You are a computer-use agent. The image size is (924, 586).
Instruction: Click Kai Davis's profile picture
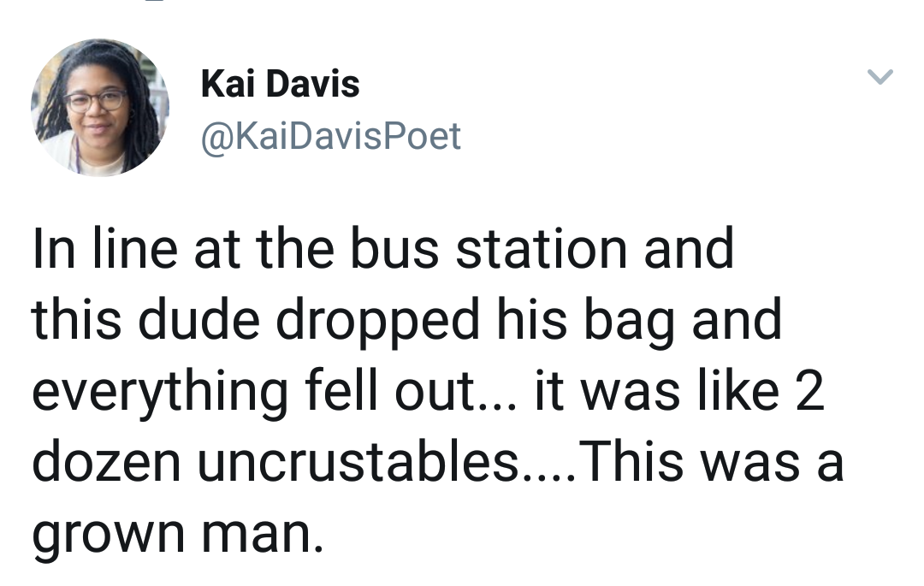pyautogui.click(x=100, y=107)
